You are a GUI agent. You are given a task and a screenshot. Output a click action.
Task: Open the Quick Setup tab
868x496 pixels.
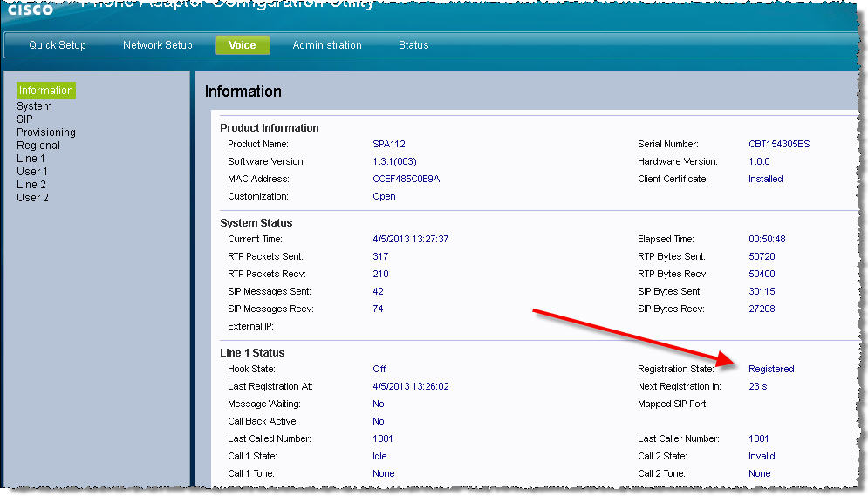point(58,45)
